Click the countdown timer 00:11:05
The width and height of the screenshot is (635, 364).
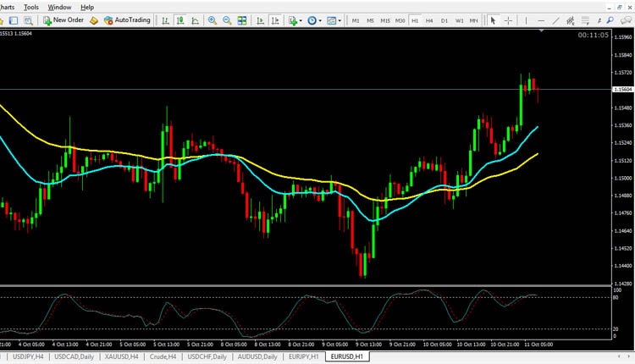click(x=593, y=36)
